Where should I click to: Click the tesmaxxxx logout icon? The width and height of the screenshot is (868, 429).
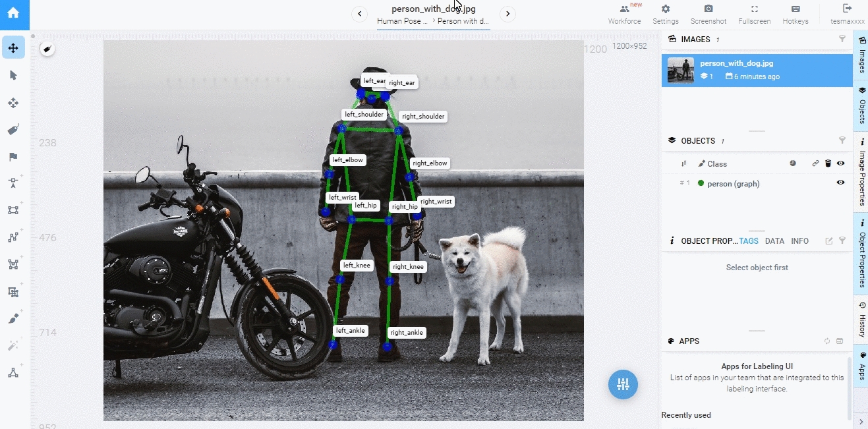[847, 9]
